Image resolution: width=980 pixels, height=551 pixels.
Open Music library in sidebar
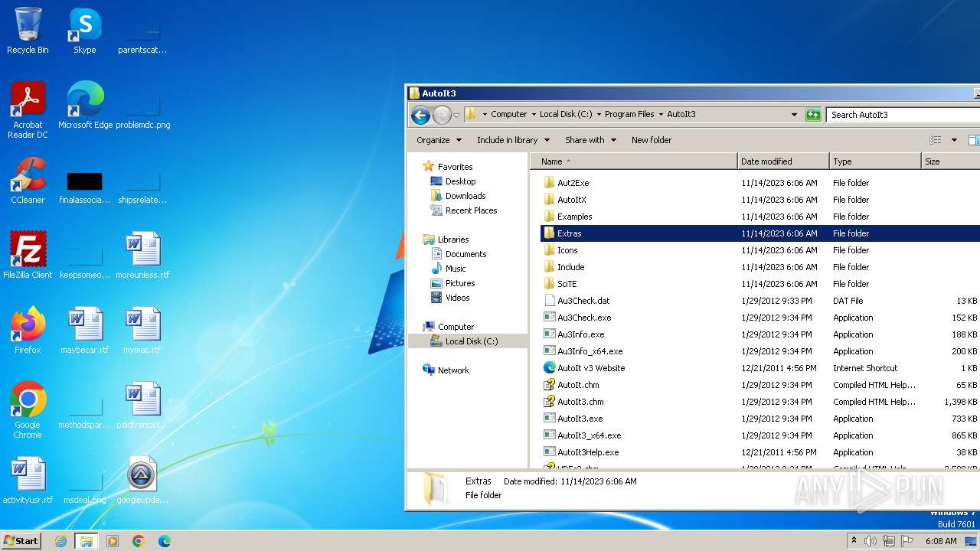pyautogui.click(x=456, y=269)
